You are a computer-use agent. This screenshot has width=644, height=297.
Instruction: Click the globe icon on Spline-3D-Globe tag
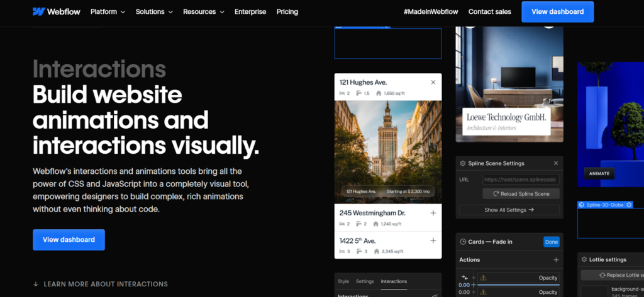582,205
